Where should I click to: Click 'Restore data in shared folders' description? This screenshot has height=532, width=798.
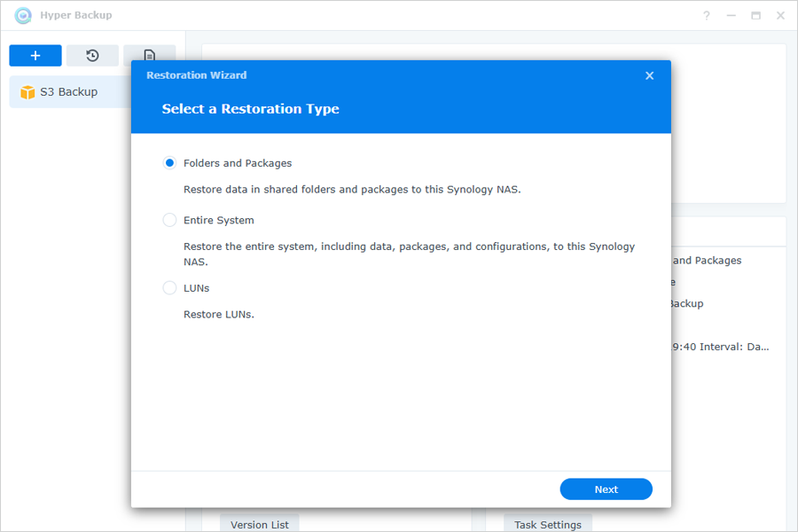(x=352, y=190)
